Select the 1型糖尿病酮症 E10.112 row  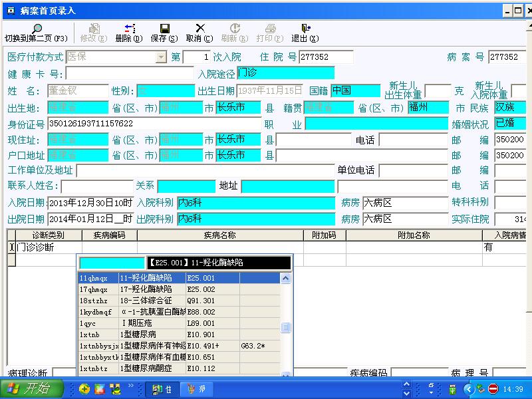(179, 368)
